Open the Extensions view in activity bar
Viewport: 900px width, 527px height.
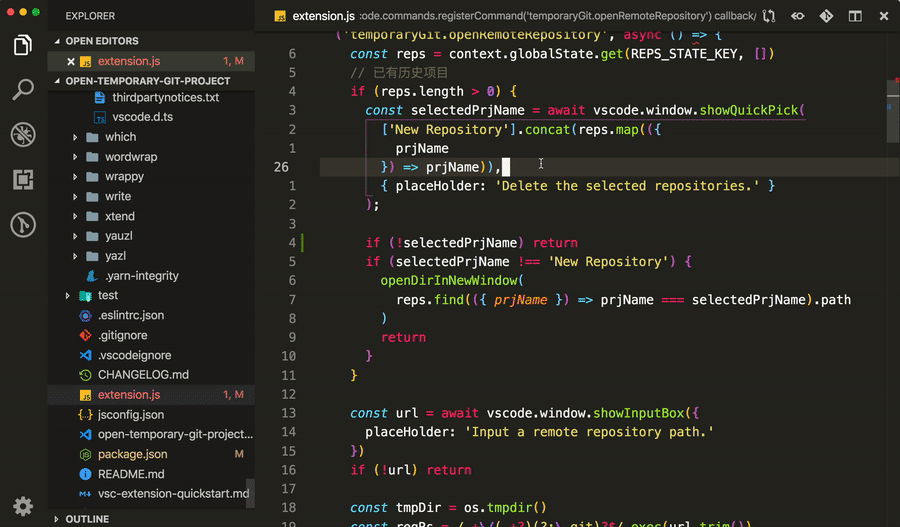tap(22, 180)
